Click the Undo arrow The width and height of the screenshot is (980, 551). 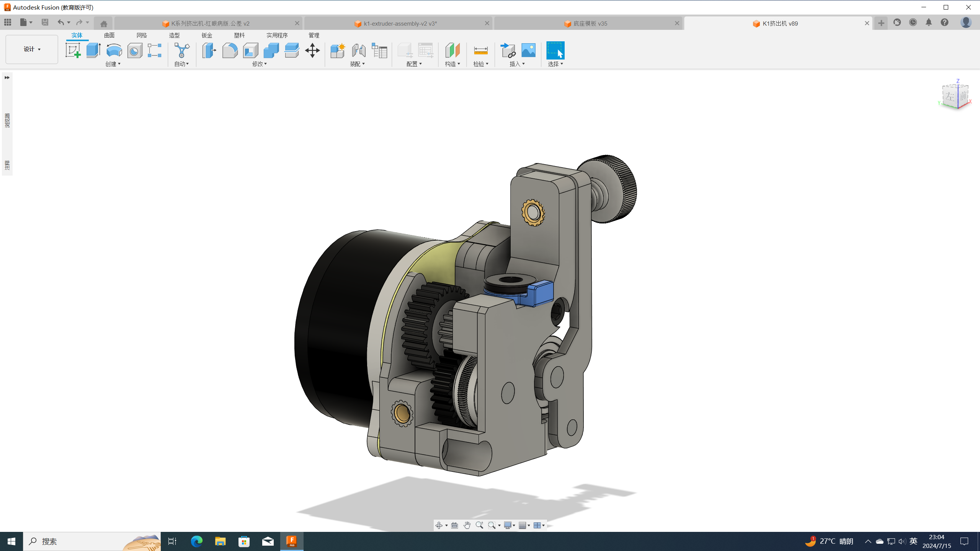click(60, 22)
